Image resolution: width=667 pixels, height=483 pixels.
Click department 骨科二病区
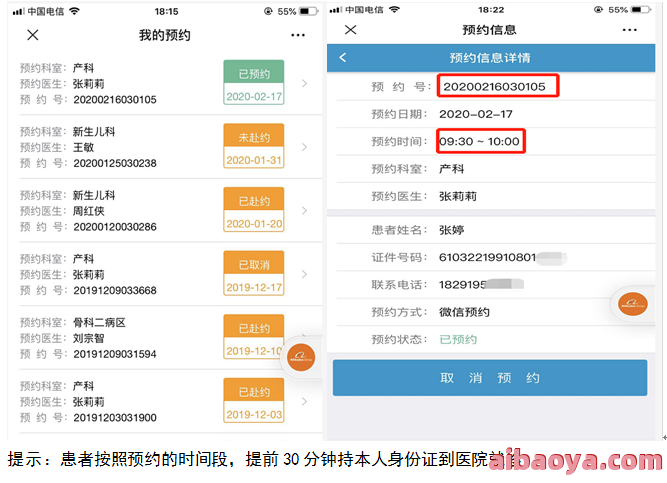99,323
